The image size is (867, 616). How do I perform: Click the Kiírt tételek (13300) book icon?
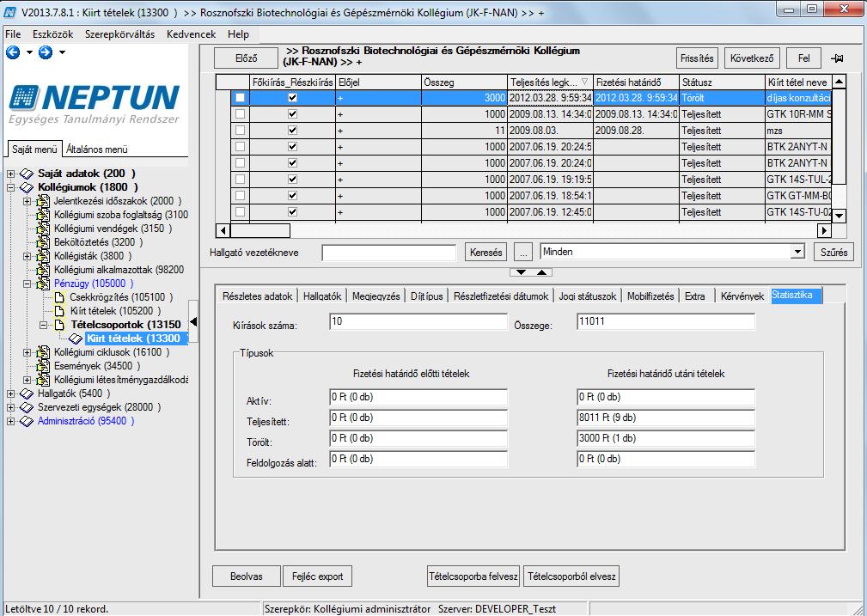76,338
